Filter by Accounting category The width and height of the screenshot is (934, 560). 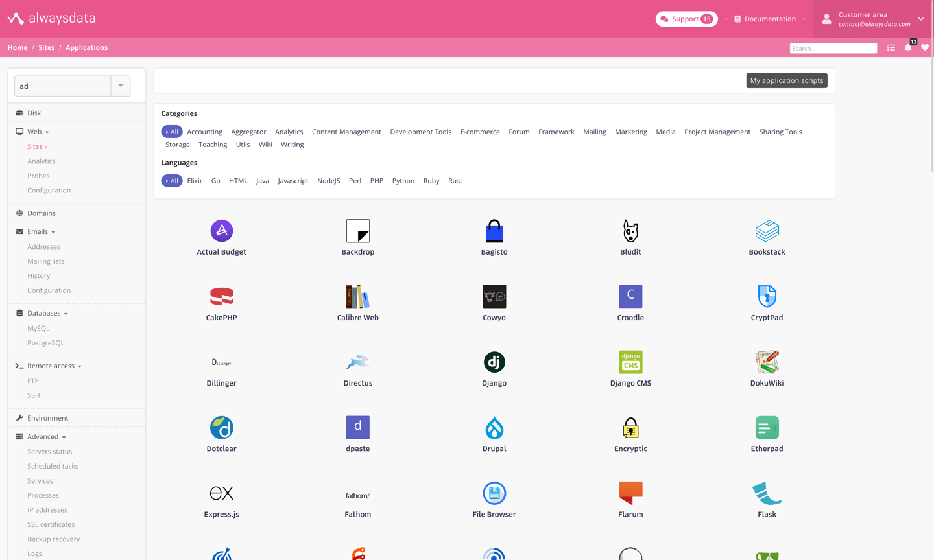[204, 132]
